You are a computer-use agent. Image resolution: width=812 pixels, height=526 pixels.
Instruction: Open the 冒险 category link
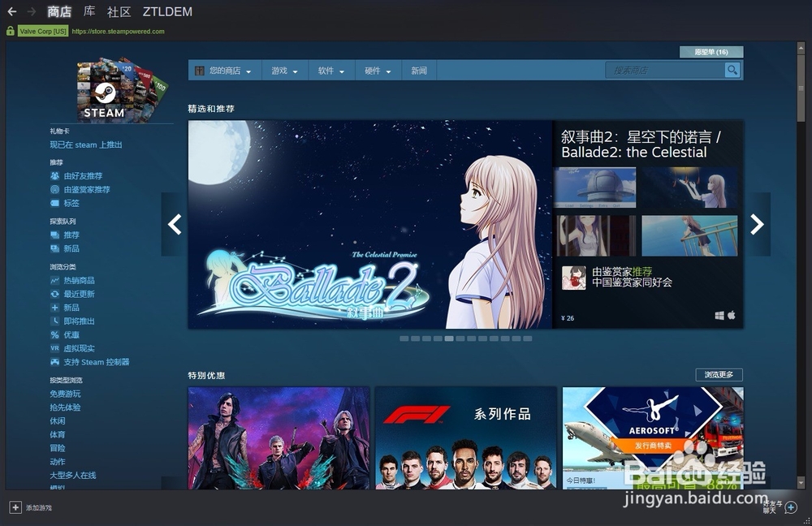pos(58,448)
